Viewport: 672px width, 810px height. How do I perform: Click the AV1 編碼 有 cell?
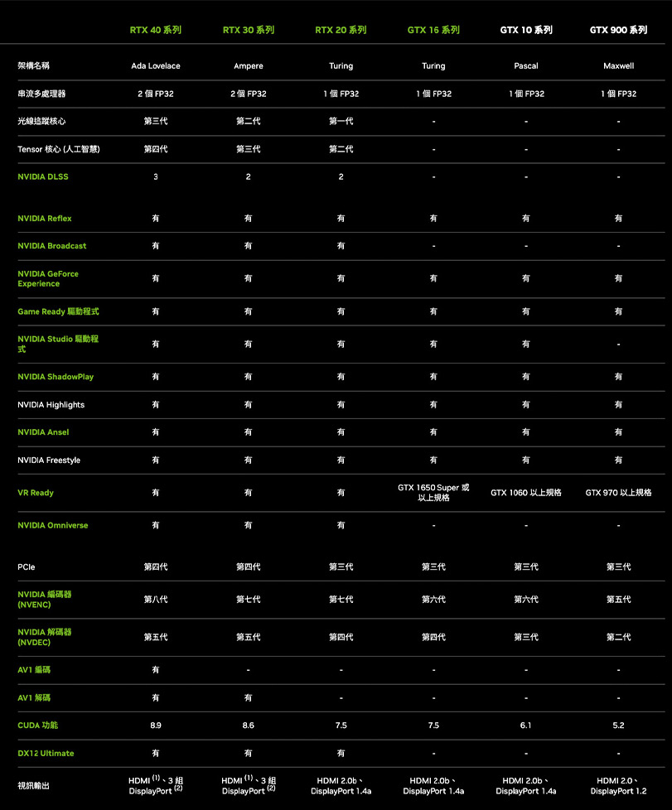(156, 669)
